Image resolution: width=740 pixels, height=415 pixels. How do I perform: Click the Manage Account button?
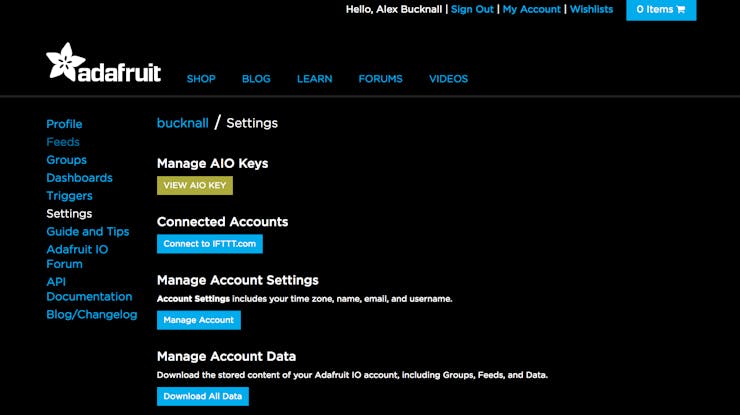point(199,320)
